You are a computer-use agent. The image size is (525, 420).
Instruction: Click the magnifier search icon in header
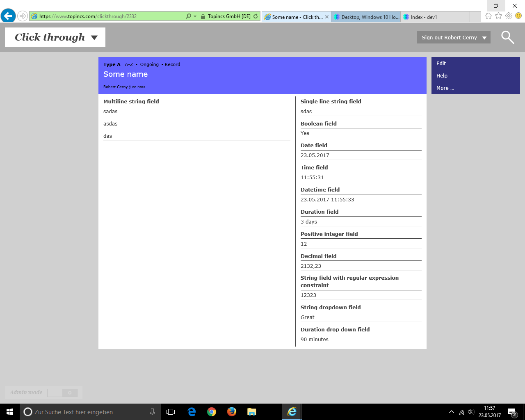pyautogui.click(x=507, y=37)
